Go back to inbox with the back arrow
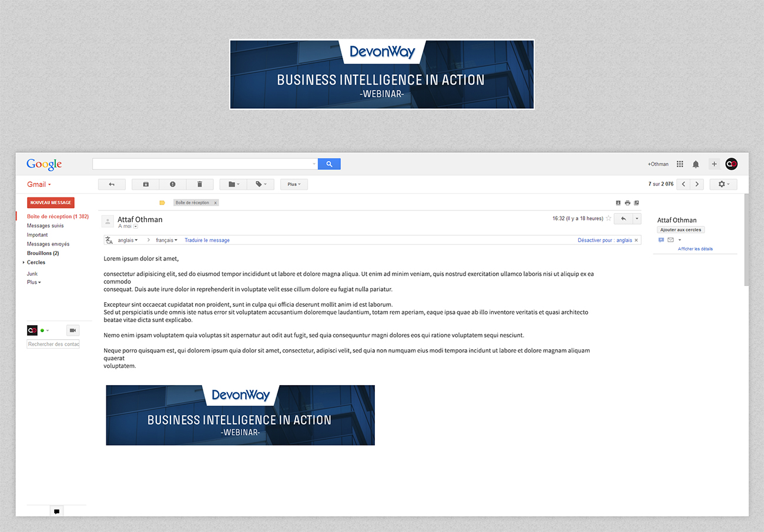Screen dimensions: 764x532 pyautogui.click(x=112, y=185)
